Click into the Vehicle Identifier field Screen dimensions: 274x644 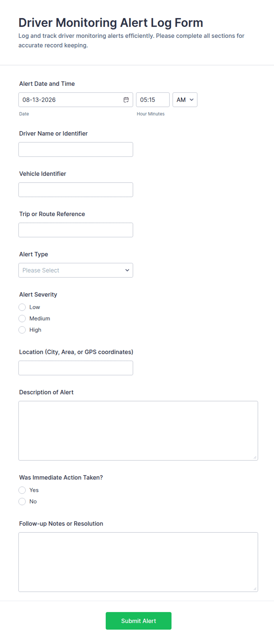point(76,190)
